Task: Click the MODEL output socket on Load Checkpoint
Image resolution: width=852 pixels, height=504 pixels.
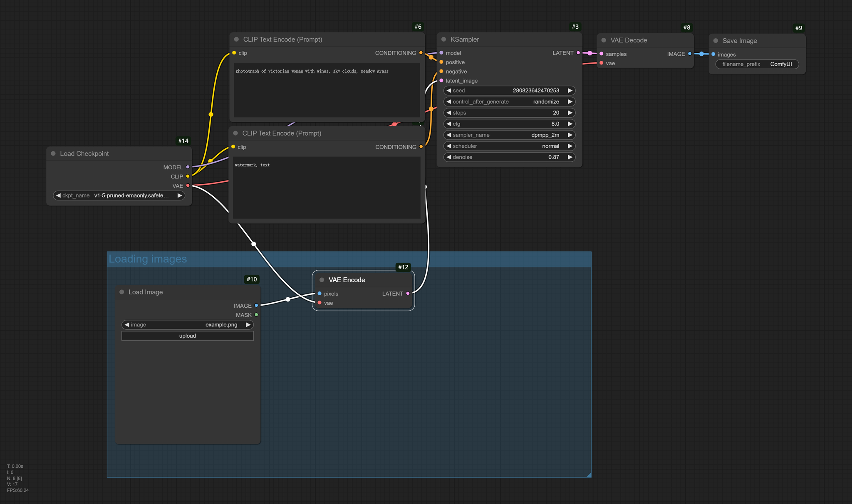Action: (188, 167)
